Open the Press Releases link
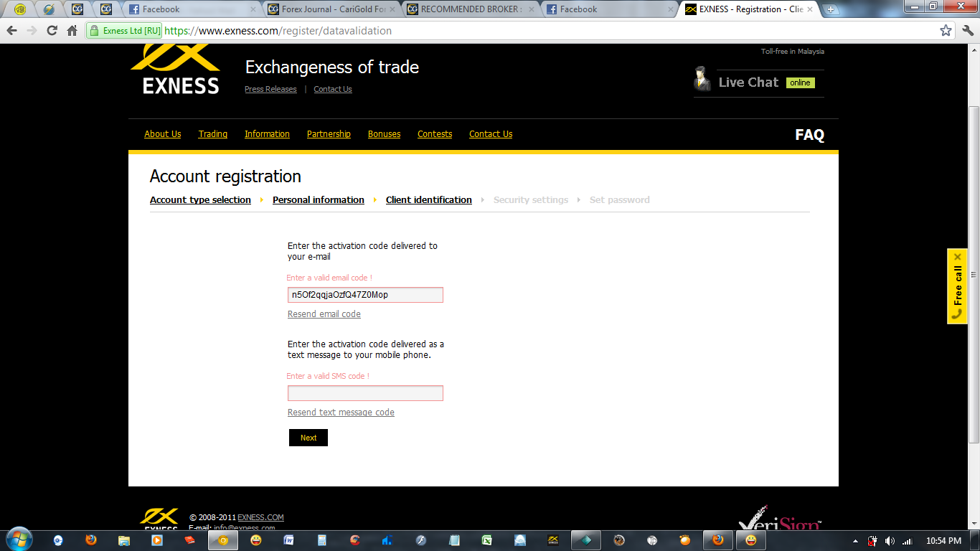 (x=270, y=89)
